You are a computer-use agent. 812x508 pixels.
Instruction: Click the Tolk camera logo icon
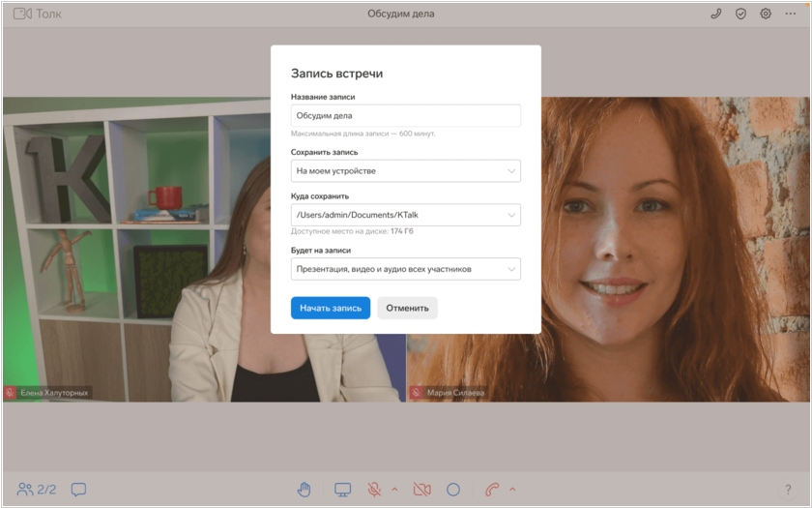point(22,14)
